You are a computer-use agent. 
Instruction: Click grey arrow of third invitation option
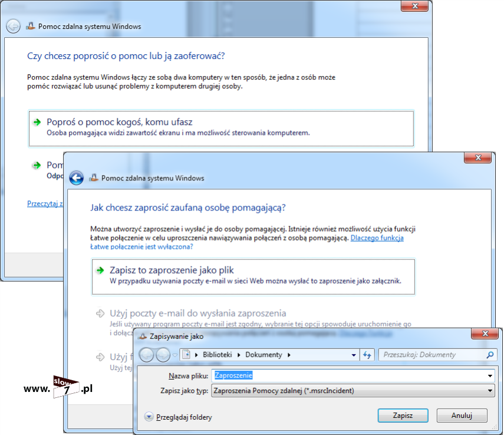tap(100, 357)
